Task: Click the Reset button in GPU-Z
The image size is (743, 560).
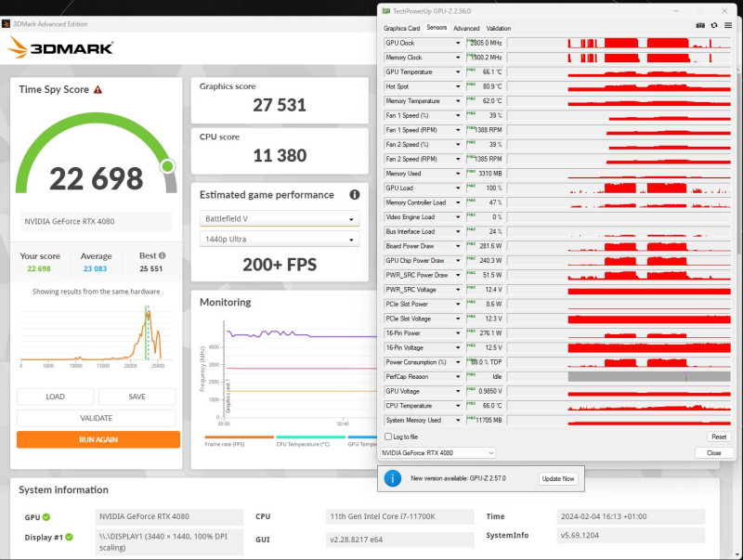Action: [719, 436]
